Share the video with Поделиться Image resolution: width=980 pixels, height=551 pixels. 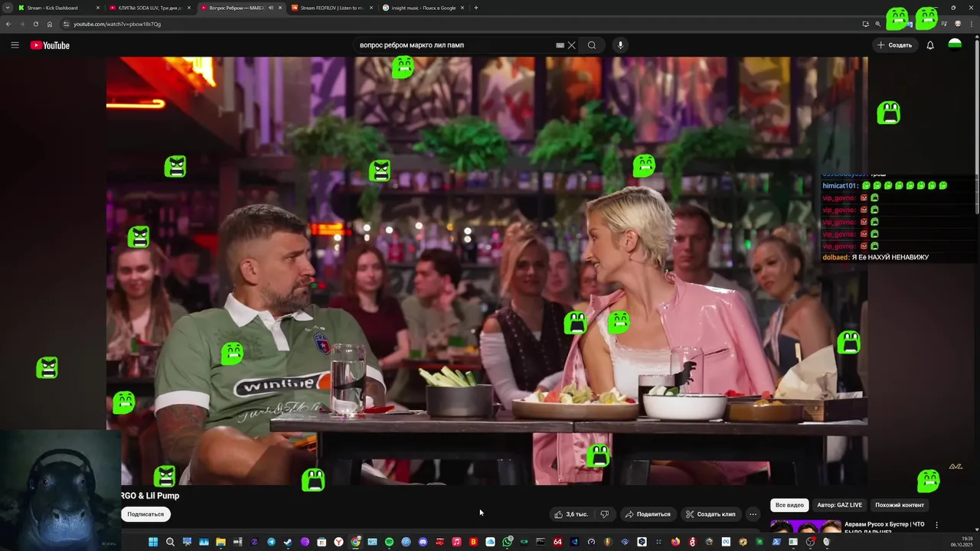(x=648, y=514)
